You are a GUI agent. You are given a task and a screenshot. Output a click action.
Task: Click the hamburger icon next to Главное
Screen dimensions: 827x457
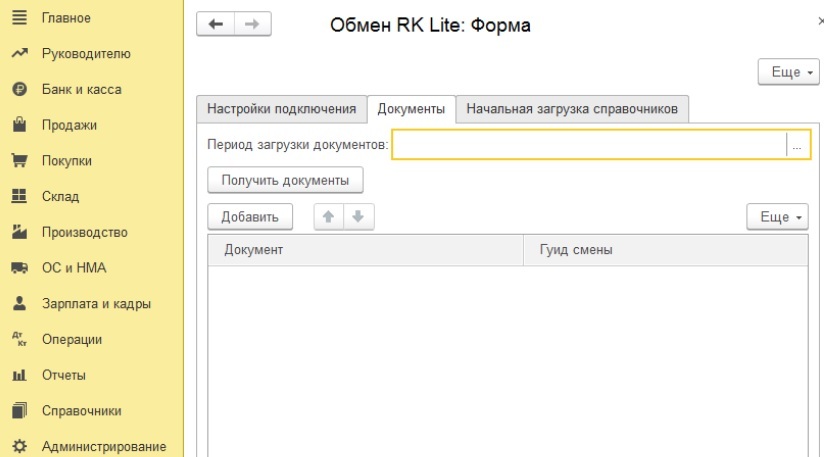[20, 17]
